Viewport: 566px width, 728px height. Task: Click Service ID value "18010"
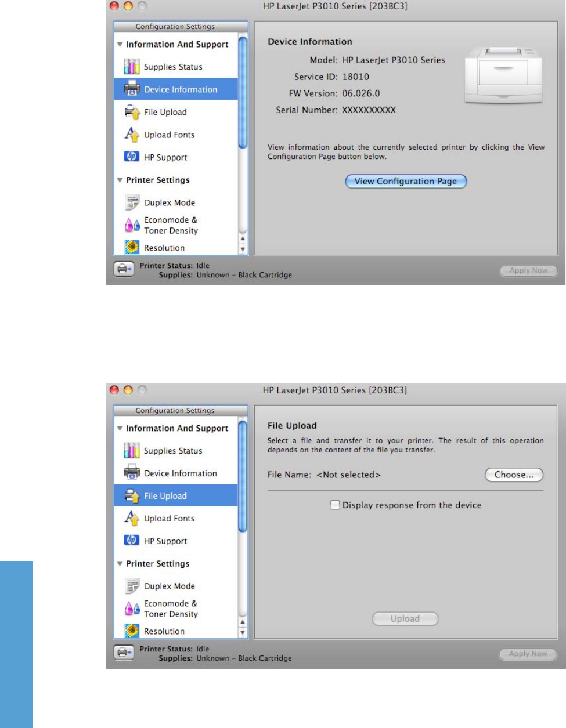pos(355,77)
